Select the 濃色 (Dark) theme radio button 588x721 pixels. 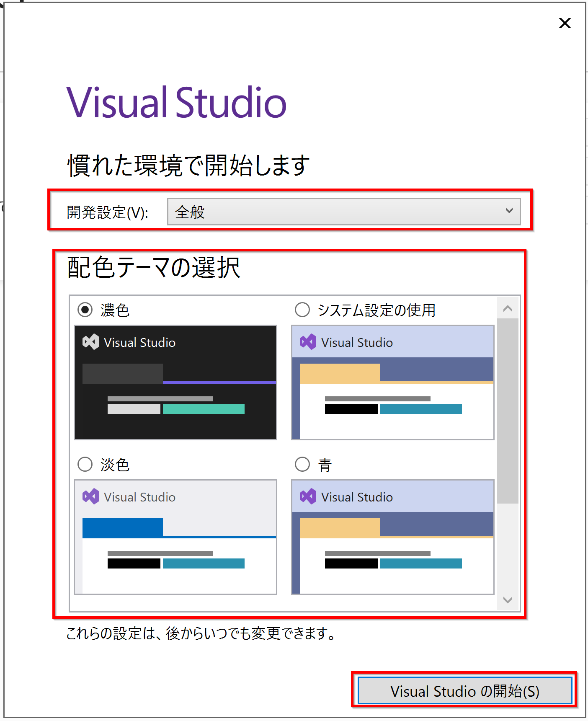[x=85, y=310]
